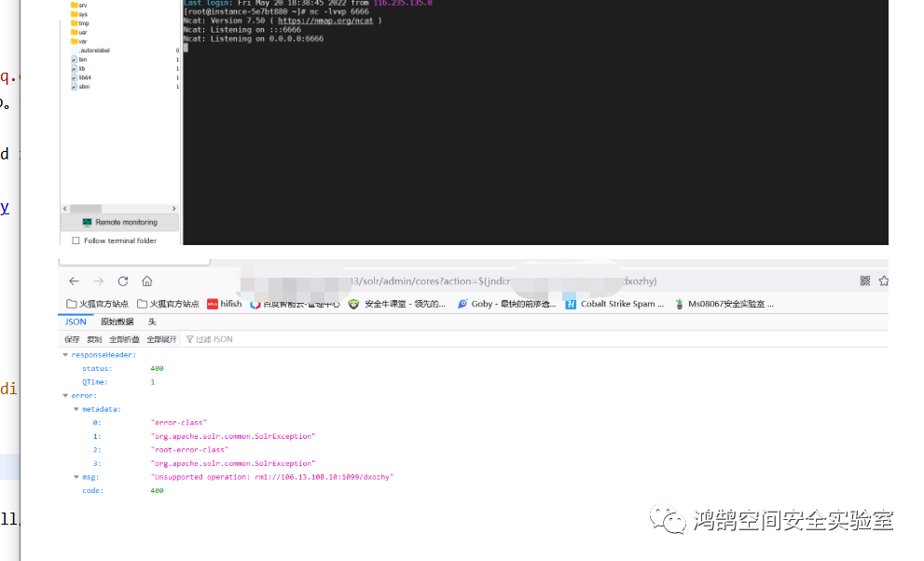Switch to the JSON viewer tab
Image resolution: width=924 pixels, height=561 pixels.
[x=76, y=322]
